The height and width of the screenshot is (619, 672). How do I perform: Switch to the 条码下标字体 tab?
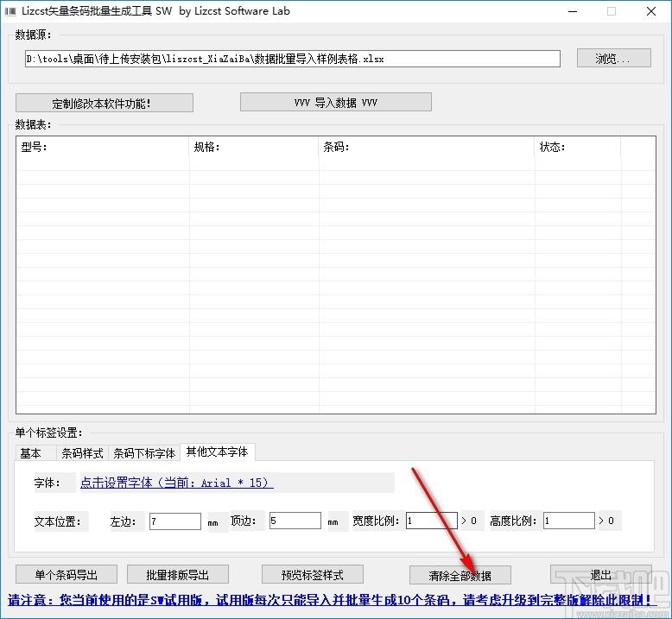tap(144, 452)
